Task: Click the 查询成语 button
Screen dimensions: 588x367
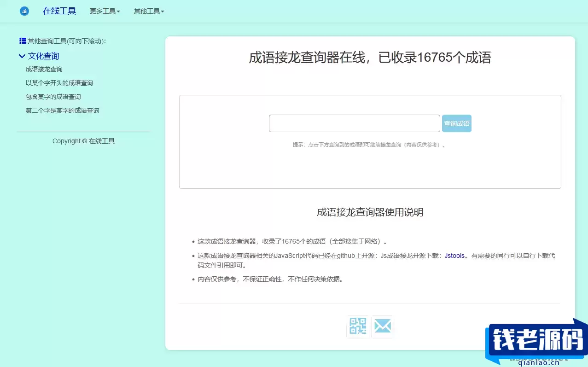Action: point(457,123)
